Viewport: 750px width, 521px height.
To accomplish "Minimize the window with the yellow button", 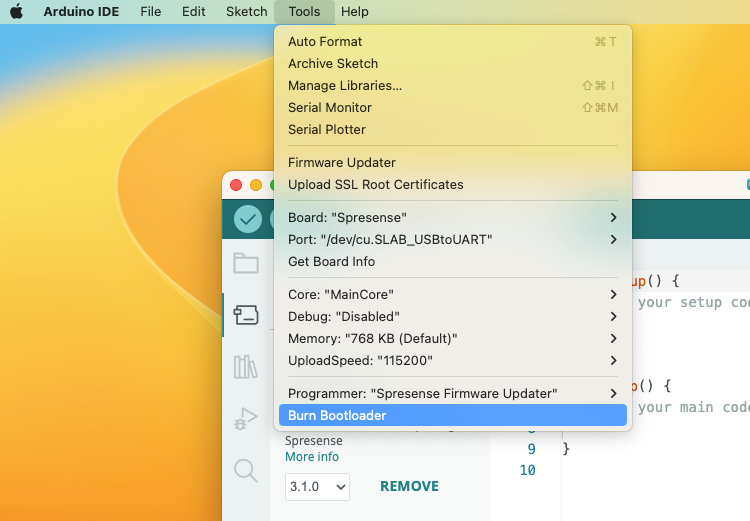I will pyautogui.click(x=256, y=185).
